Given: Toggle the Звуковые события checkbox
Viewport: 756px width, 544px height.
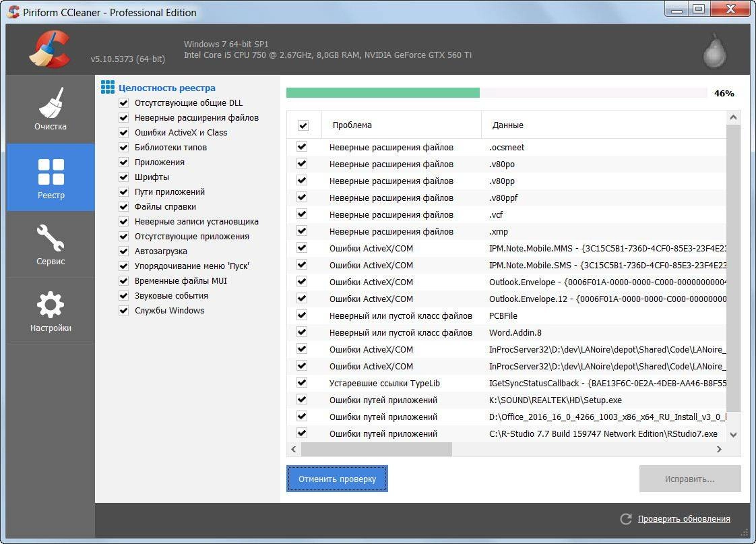Looking at the screenshot, I should pos(123,296).
